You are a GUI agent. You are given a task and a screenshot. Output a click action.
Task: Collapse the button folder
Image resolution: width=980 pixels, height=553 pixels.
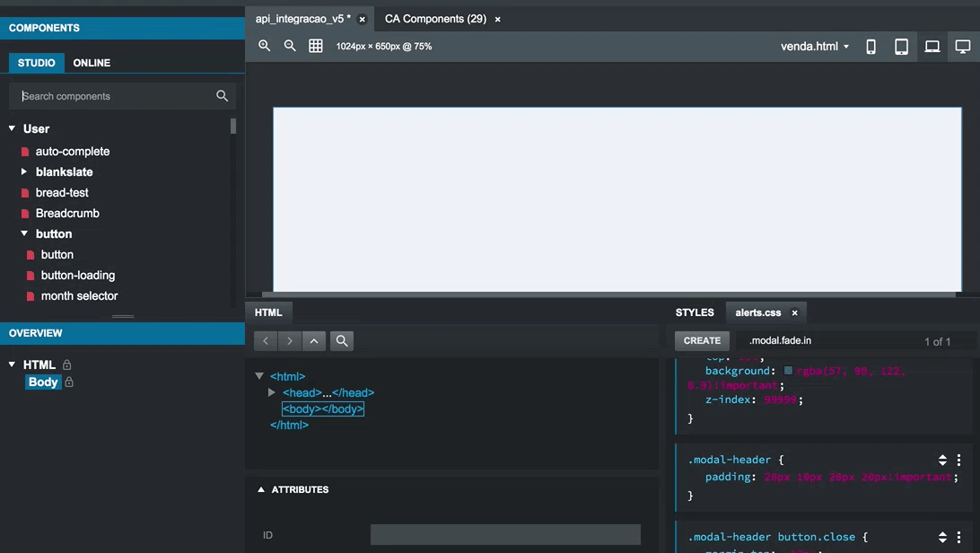(23, 233)
